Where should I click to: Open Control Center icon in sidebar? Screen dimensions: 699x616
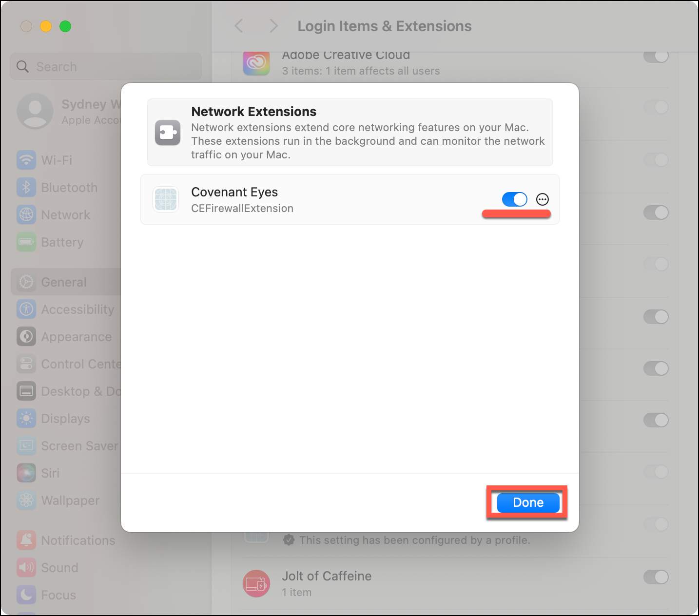(26, 364)
